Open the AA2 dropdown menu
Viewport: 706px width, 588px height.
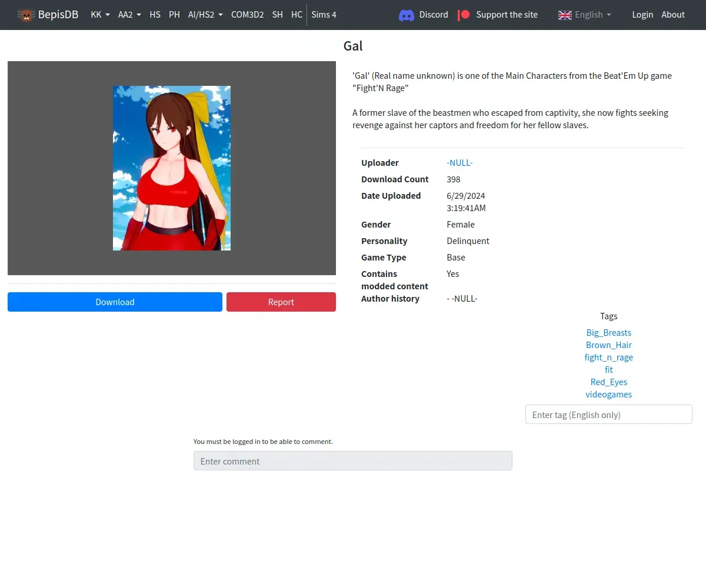129,15
